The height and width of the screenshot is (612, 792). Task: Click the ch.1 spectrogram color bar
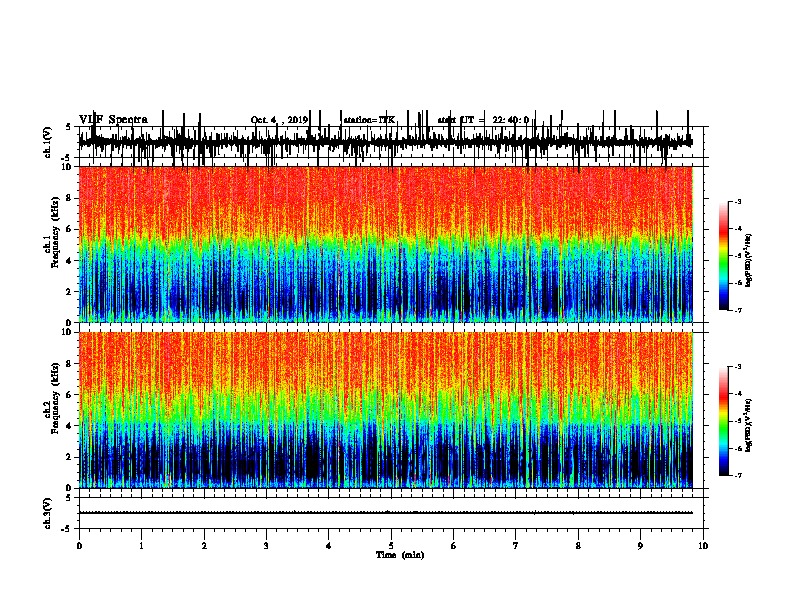(723, 256)
